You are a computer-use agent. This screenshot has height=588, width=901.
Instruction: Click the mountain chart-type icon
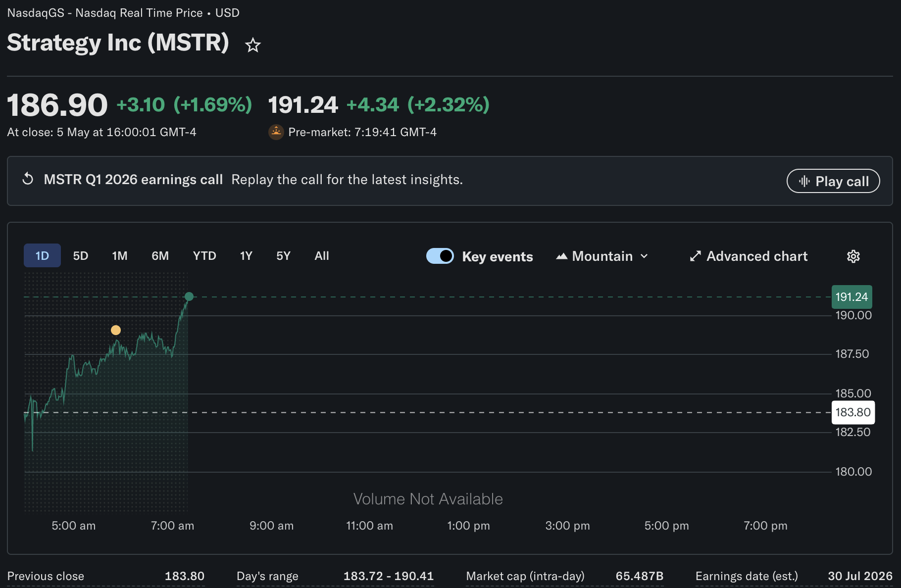561,256
